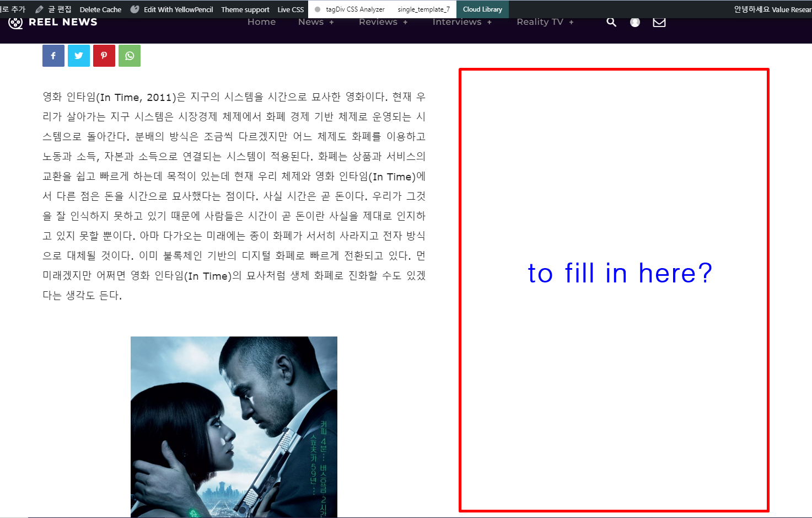
Task: Open Live CSS editor
Action: click(291, 9)
